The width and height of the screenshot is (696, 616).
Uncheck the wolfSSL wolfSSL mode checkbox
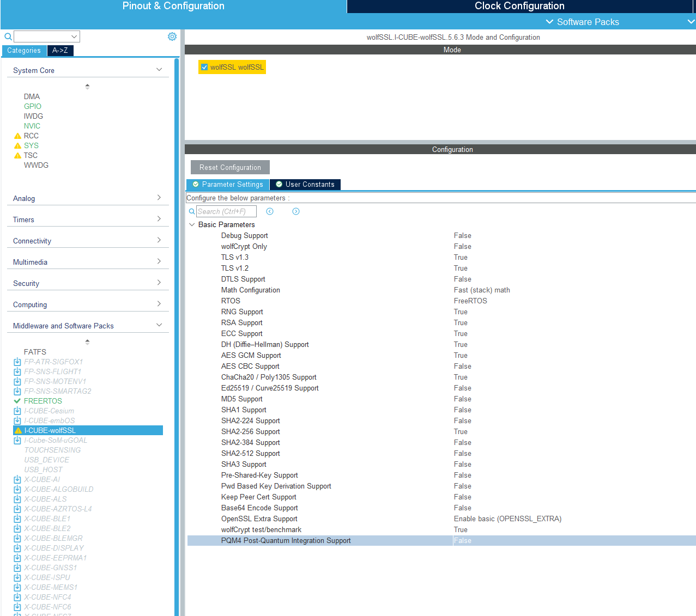pos(204,67)
